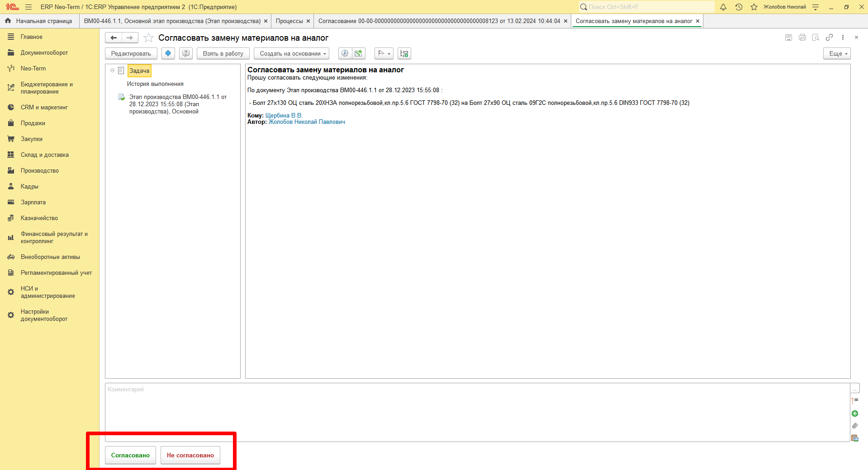Open the three-dot more actions menu
Viewport: 868px width, 470px height.
click(x=843, y=38)
